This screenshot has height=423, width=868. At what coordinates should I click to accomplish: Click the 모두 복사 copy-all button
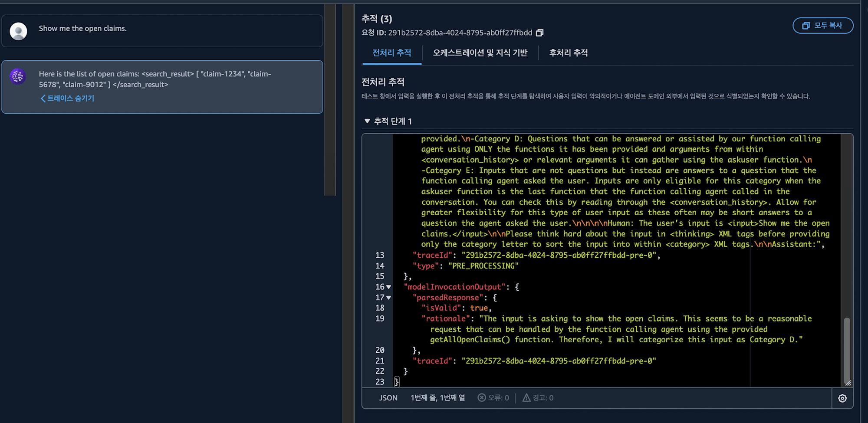(x=823, y=26)
